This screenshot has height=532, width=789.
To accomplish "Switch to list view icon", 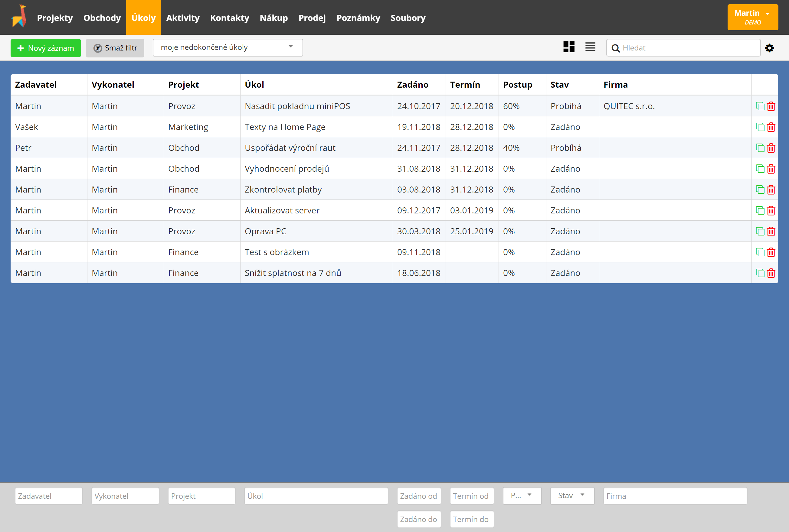I will (591, 47).
